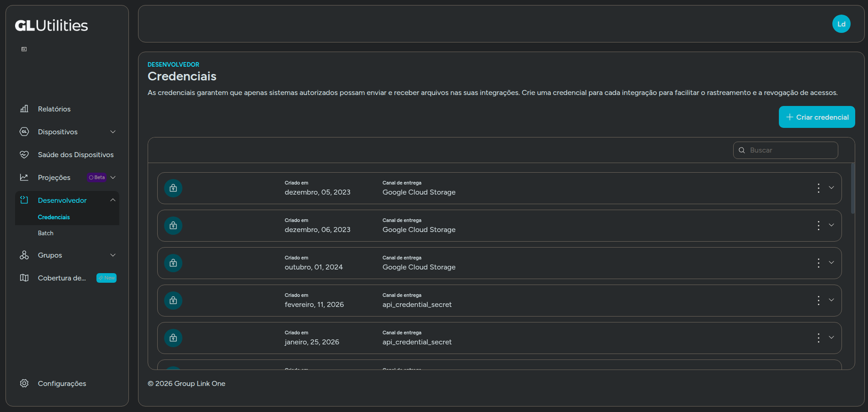Click the date fevereiro, 11, 2026
This screenshot has width=868, height=412.
click(x=314, y=305)
